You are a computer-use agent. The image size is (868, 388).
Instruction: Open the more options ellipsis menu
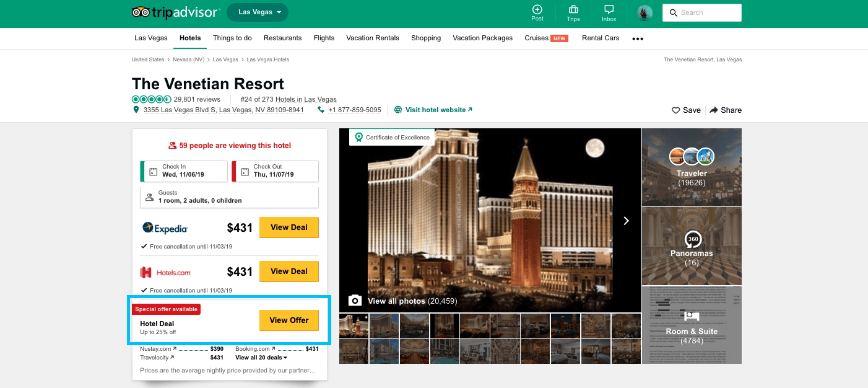click(638, 38)
